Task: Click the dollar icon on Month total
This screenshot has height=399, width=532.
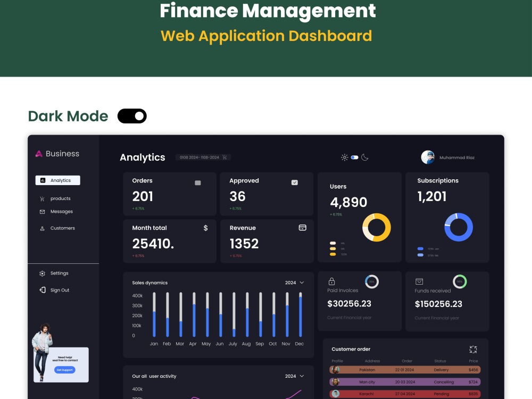Action: click(x=205, y=228)
